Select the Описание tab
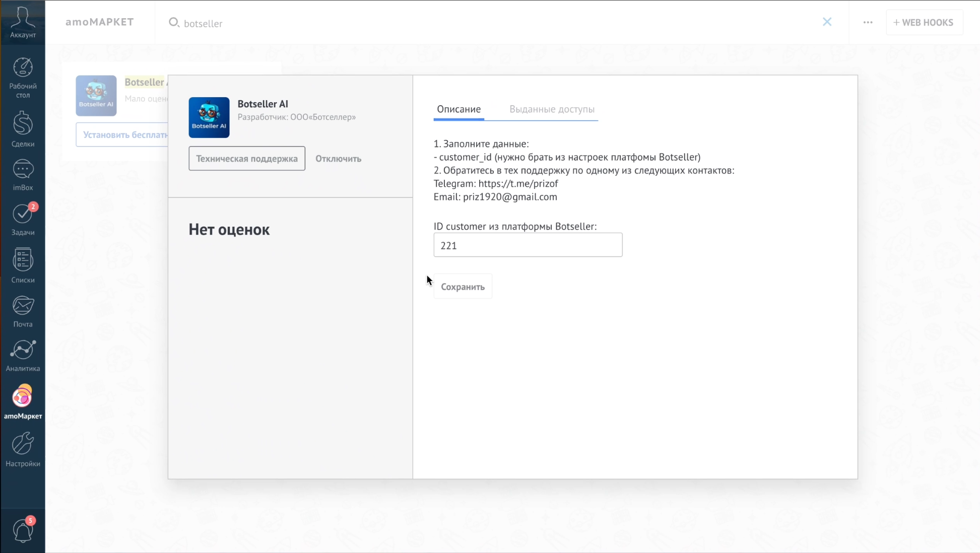Screen dimensions: 980x553 (459, 109)
